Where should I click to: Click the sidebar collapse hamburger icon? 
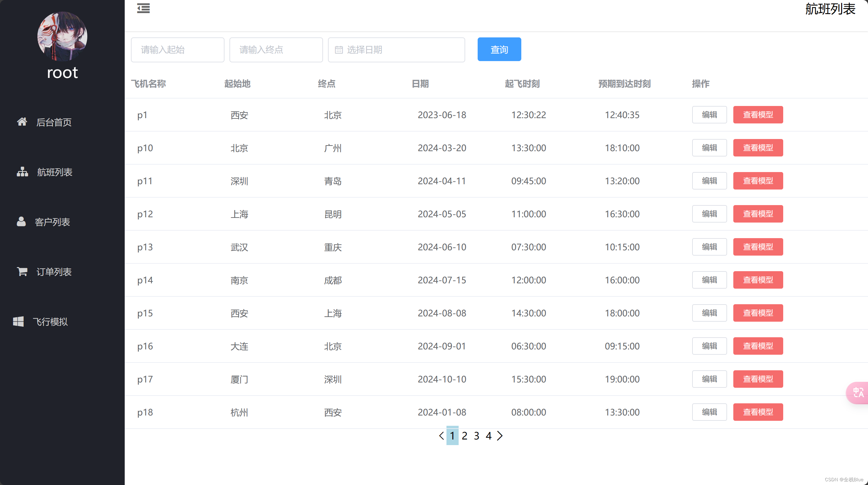coord(143,8)
